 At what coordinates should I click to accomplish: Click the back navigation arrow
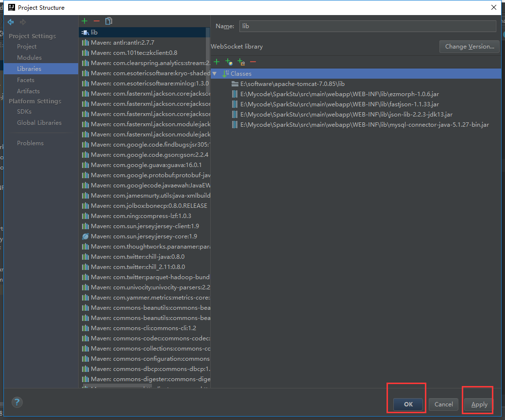click(11, 22)
